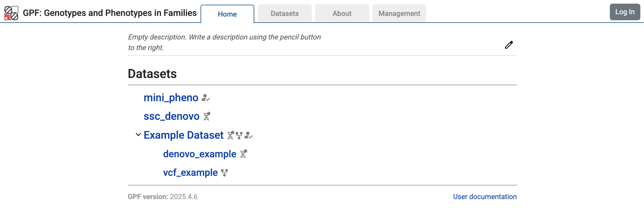This screenshot has width=644, height=221.
Task: Click the DNA denovo icon beside ssc_denovo
Action: (207, 116)
